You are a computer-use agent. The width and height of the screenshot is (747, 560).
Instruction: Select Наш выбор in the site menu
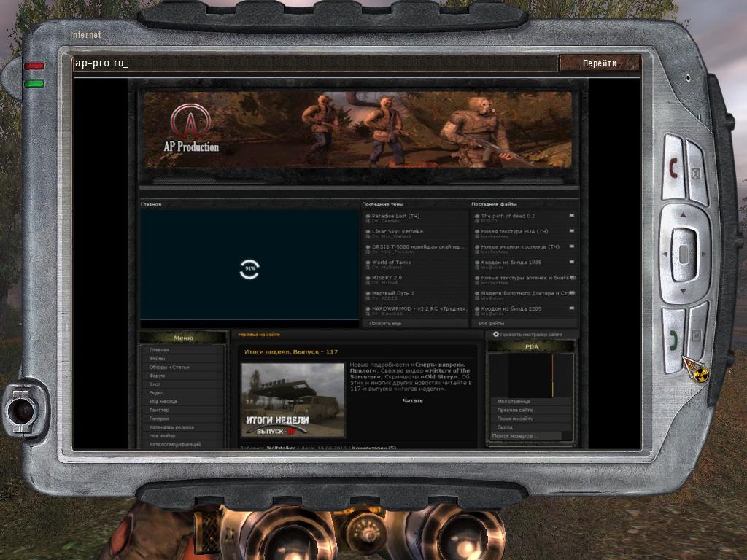[163, 436]
